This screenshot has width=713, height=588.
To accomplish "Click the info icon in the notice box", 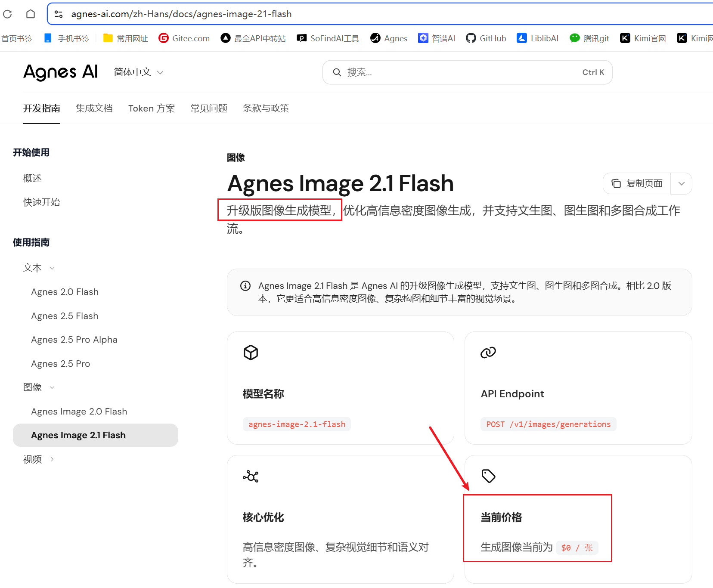I will pos(245,286).
